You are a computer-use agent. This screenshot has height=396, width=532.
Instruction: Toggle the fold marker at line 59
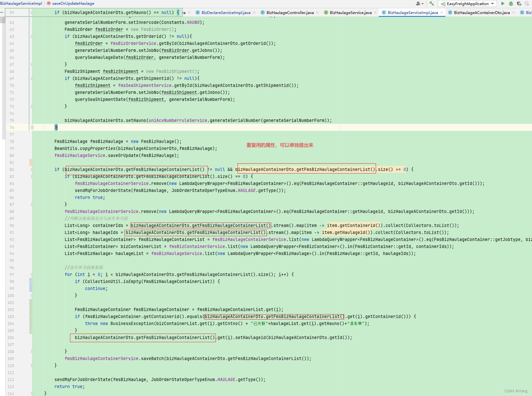click(x=32, y=12)
